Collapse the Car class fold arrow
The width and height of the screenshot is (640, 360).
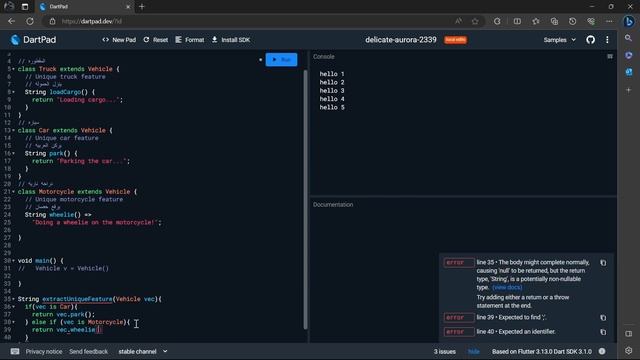13,131
